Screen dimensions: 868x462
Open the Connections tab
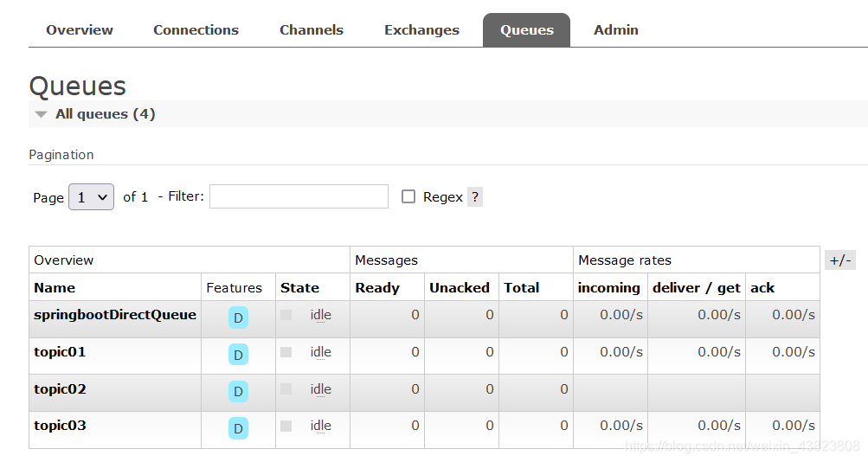tap(196, 29)
